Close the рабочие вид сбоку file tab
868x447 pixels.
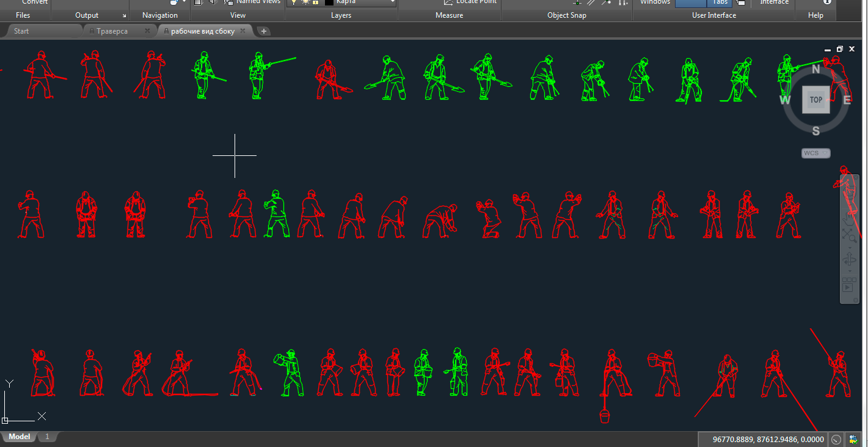(x=243, y=31)
